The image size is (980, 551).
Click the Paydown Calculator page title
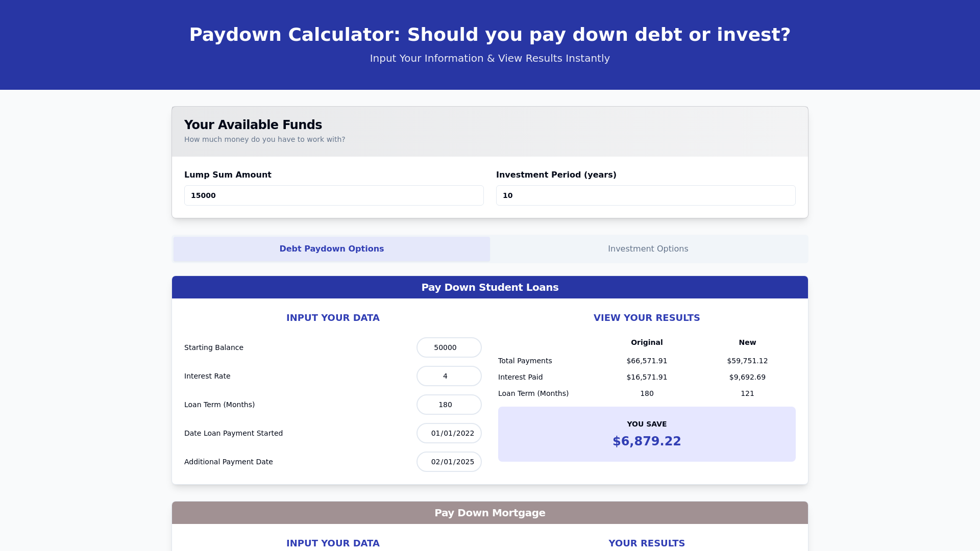[x=489, y=35]
